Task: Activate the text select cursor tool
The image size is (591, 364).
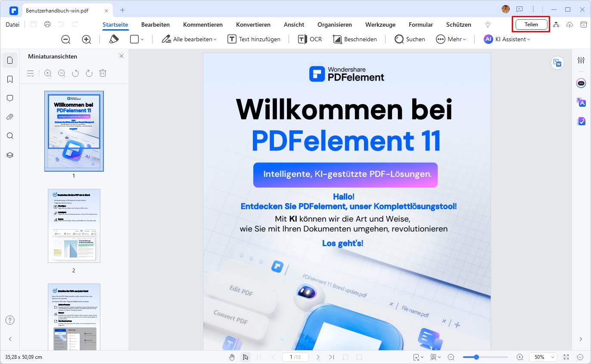Action: pyautogui.click(x=245, y=357)
